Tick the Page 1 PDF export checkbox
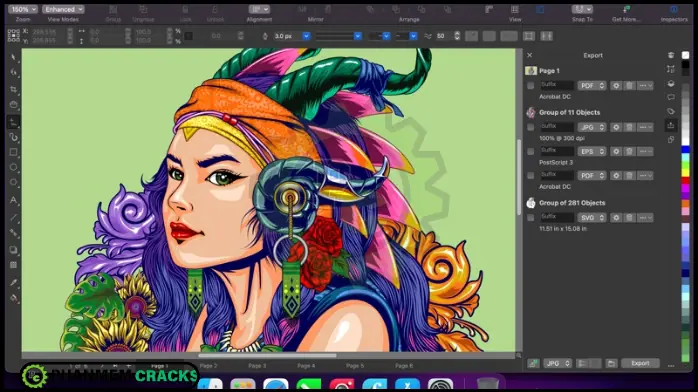This screenshot has height=392, width=698. tap(530, 85)
